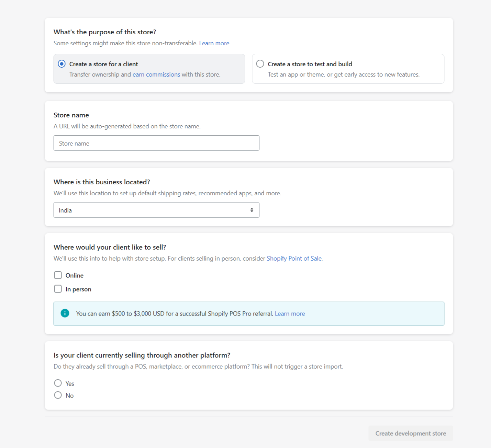Open the 'Shopify Point of Sale' link
The width and height of the screenshot is (491, 448).
point(294,259)
